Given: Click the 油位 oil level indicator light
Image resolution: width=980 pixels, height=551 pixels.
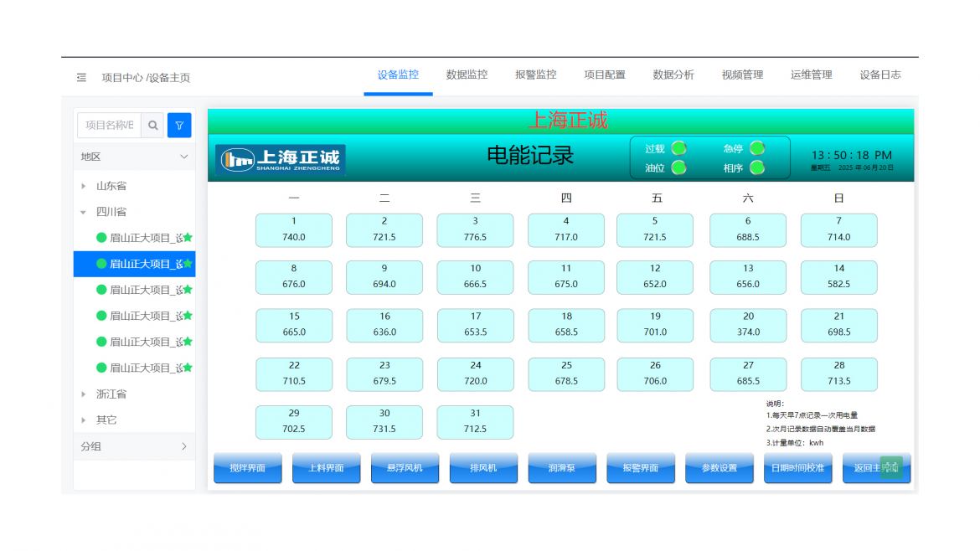Looking at the screenshot, I should 678,167.
